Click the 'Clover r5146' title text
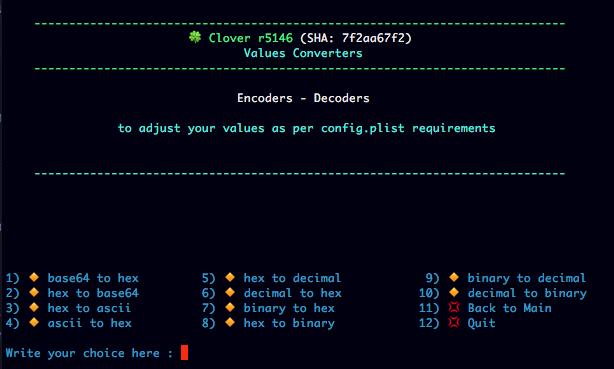 point(251,38)
